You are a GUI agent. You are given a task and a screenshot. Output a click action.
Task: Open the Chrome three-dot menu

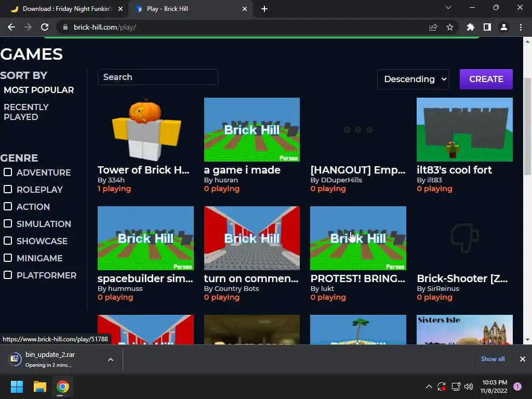tap(521, 27)
